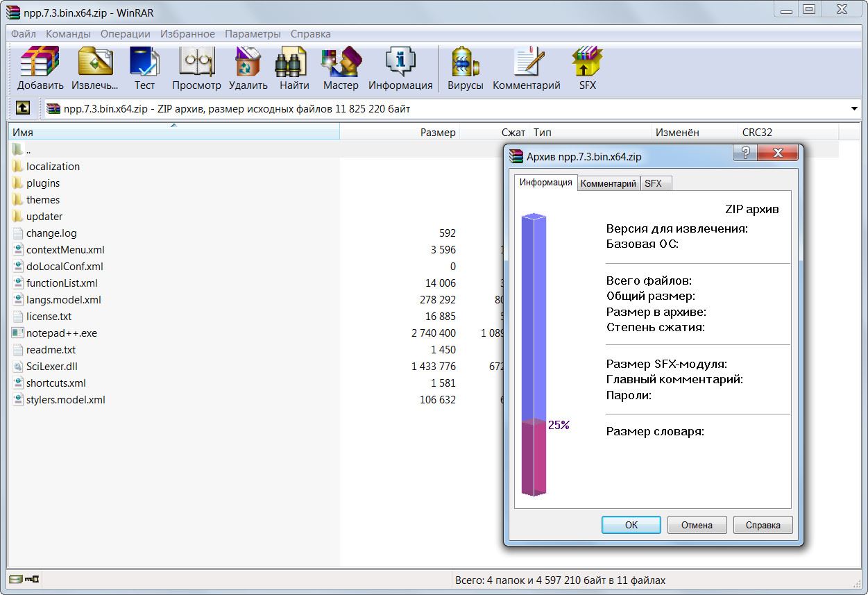The width and height of the screenshot is (868, 595).
Task: Open the Файл menu
Action: tap(24, 33)
